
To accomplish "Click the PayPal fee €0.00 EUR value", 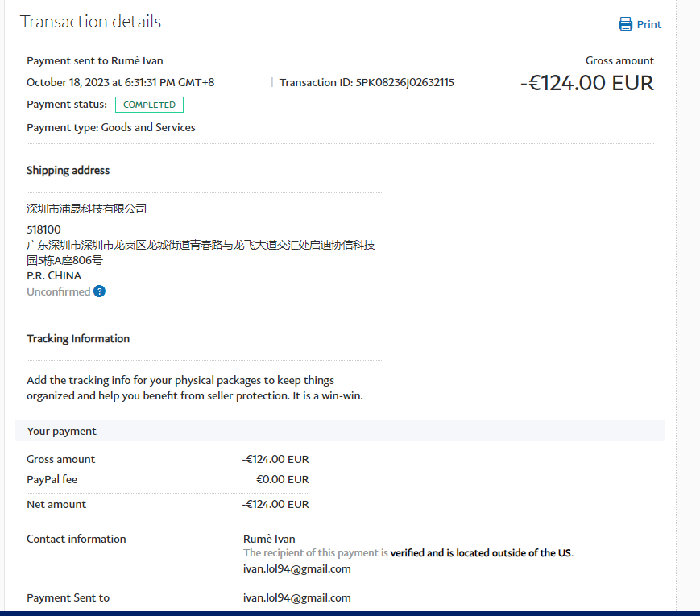I will [282, 479].
